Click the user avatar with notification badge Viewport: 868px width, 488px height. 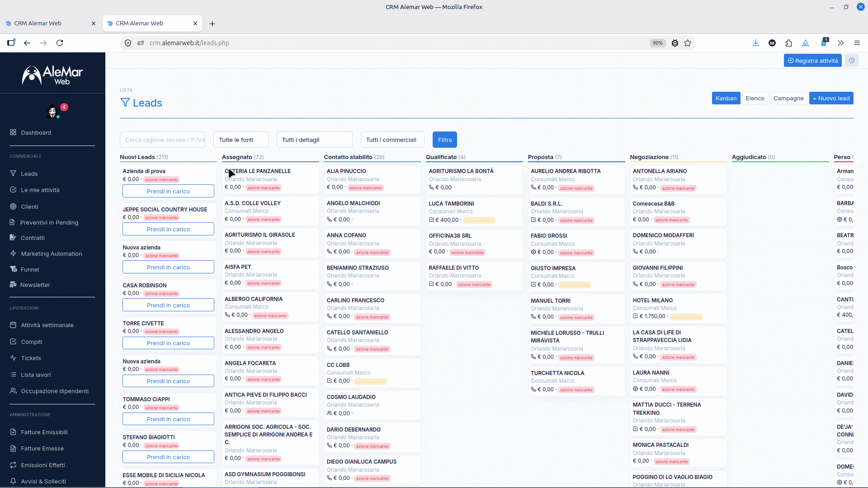[x=53, y=111]
